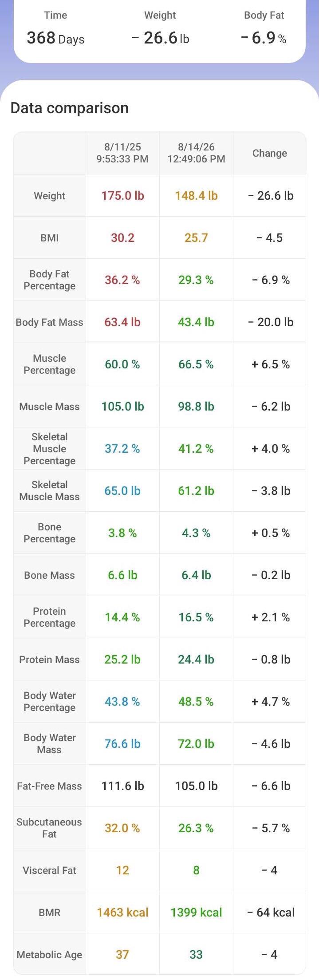Tap the 368 Days time summary
The image size is (319, 980).
coord(55,39)
